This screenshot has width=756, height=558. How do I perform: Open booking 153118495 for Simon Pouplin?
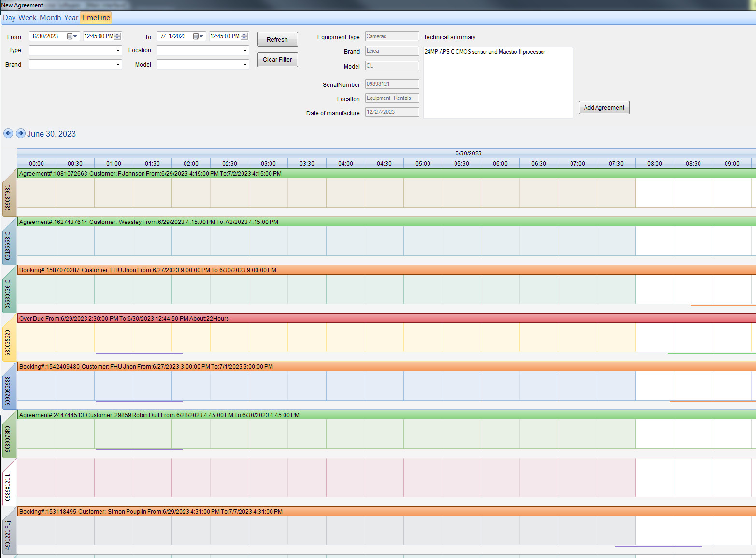386,512
